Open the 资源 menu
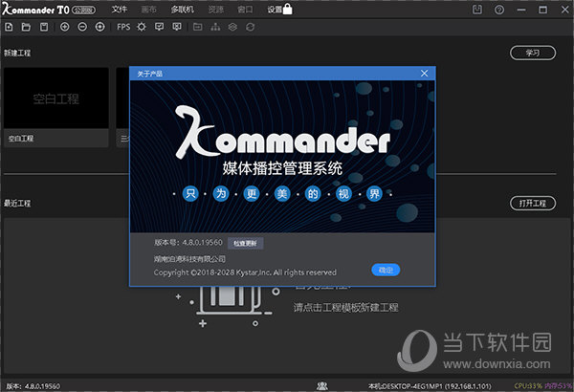This screenshot has width=574, height=392. pyautogui.click(x=215, y=10)
